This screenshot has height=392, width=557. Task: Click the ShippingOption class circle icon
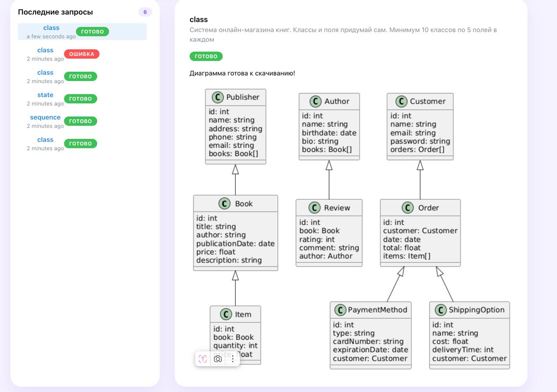pyautogui.click(x=441, y=310)
